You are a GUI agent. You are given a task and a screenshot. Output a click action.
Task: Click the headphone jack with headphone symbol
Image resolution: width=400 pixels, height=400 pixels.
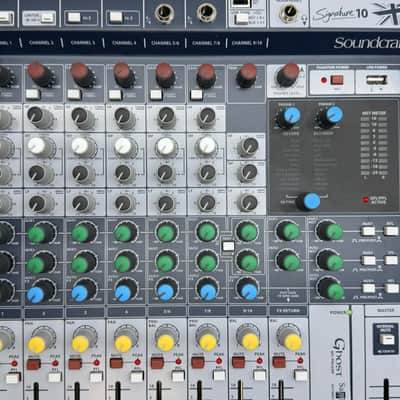point(288,12)
